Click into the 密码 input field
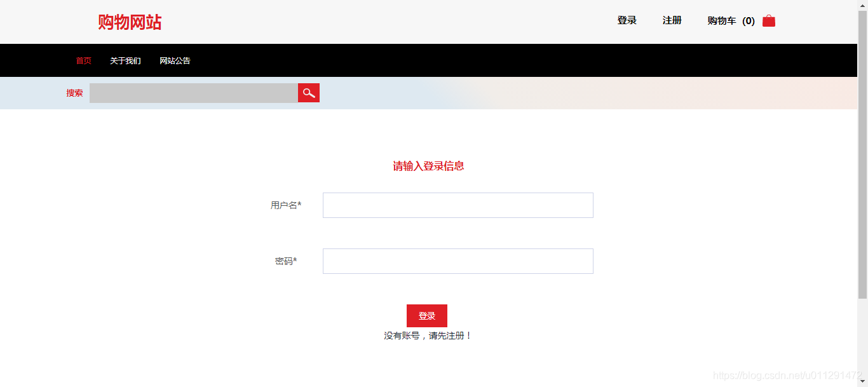The image size is (868, 387). pyautogui.click(x=458, y=261)
